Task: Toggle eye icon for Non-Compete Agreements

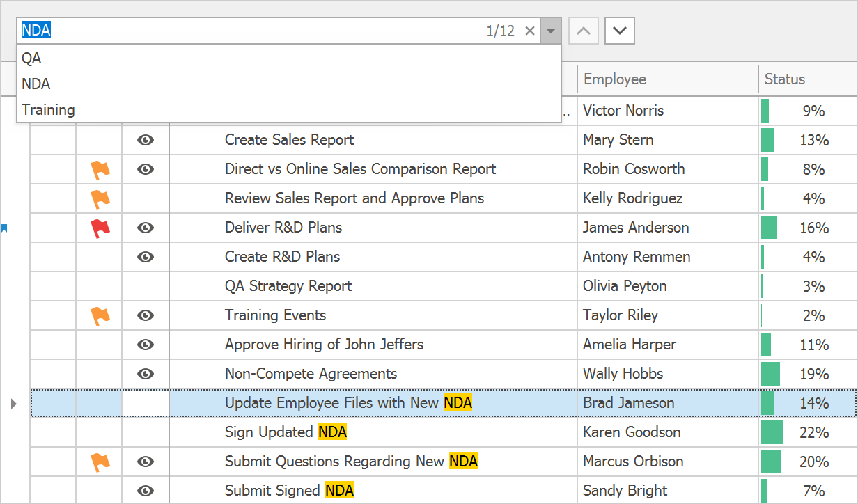Action: [x=145, y=374]
